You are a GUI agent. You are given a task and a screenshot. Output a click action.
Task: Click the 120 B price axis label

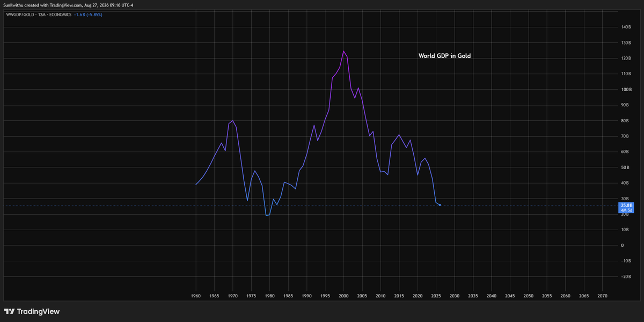click(626, 58)
